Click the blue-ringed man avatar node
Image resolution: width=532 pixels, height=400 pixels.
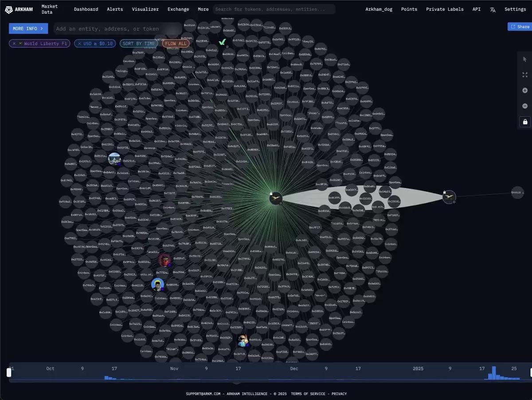coord(157,284)
